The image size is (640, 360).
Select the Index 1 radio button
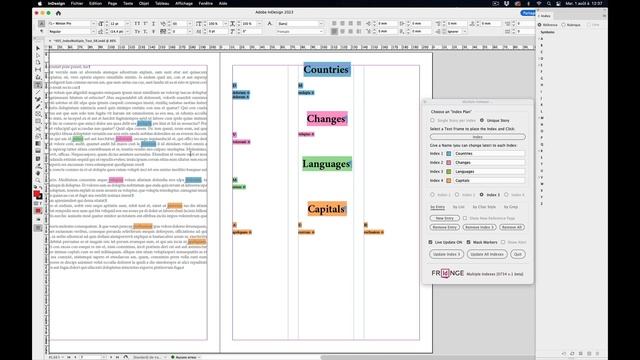click(432, 195)
